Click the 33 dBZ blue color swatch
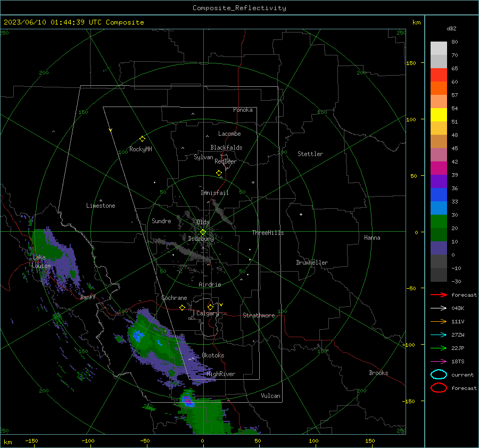Image resolution: width=479 pixels, height=448 pixels. 439,208
